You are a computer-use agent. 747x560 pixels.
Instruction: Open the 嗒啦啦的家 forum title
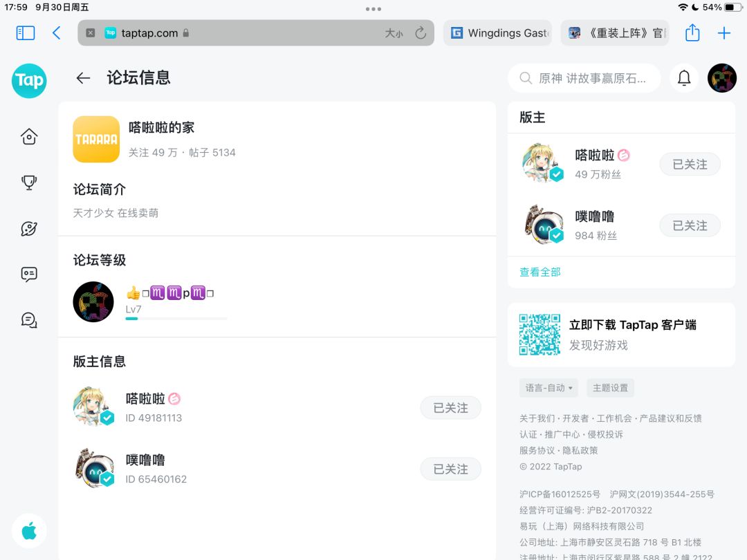161,128
